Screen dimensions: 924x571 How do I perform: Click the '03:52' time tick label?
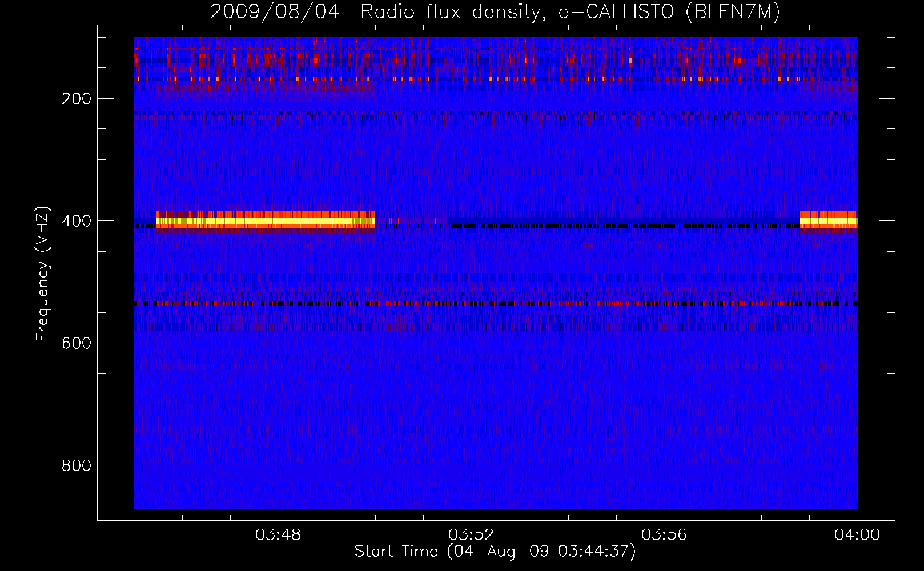click(x=471, y=535)
